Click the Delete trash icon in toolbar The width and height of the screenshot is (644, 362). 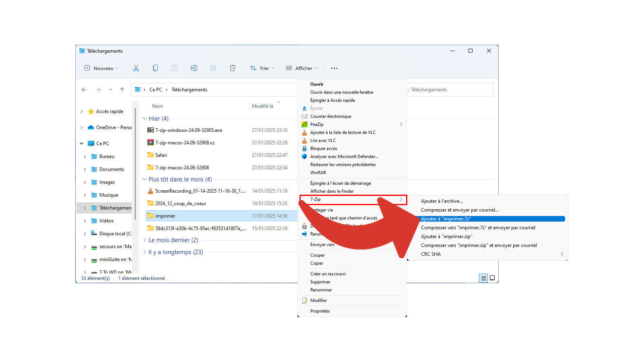pyautogui.click(x=233, y=68)
